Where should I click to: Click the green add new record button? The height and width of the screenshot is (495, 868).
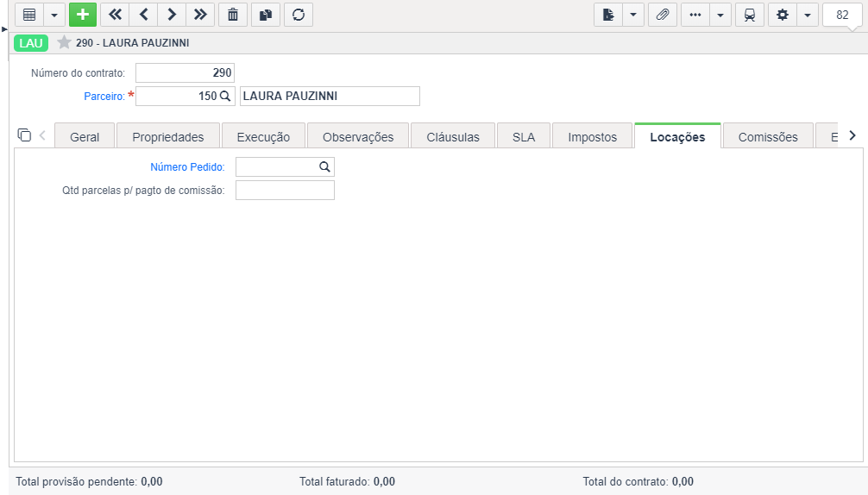83,15
